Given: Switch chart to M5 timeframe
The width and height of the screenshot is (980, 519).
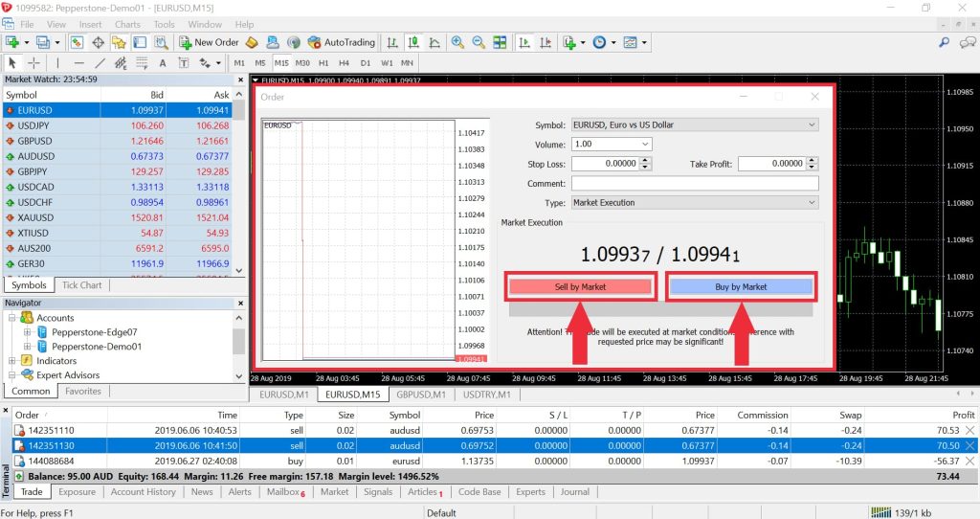Looking at the screenshot, I should [260, 62].
